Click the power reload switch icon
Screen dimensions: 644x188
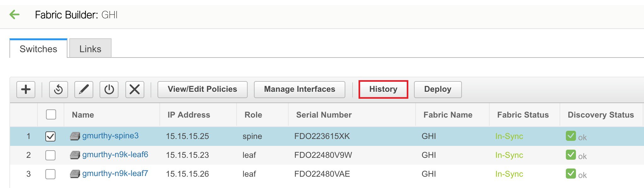coord(109,90)
